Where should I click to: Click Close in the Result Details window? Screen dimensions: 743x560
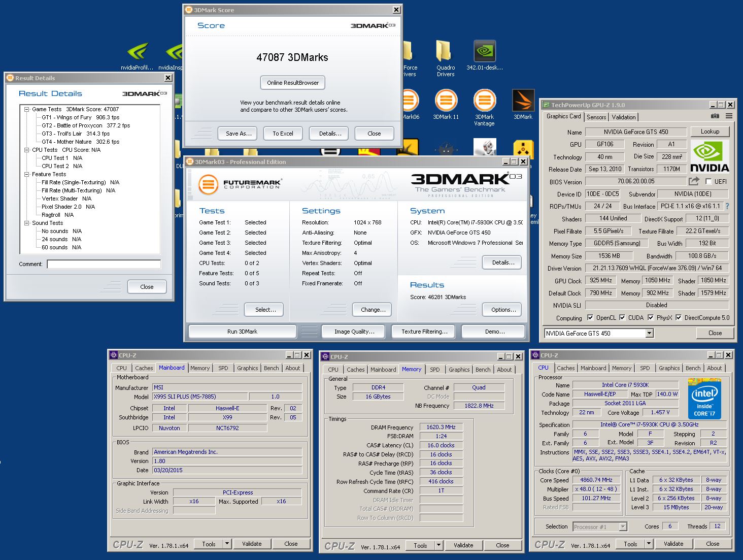pos(147,287)
